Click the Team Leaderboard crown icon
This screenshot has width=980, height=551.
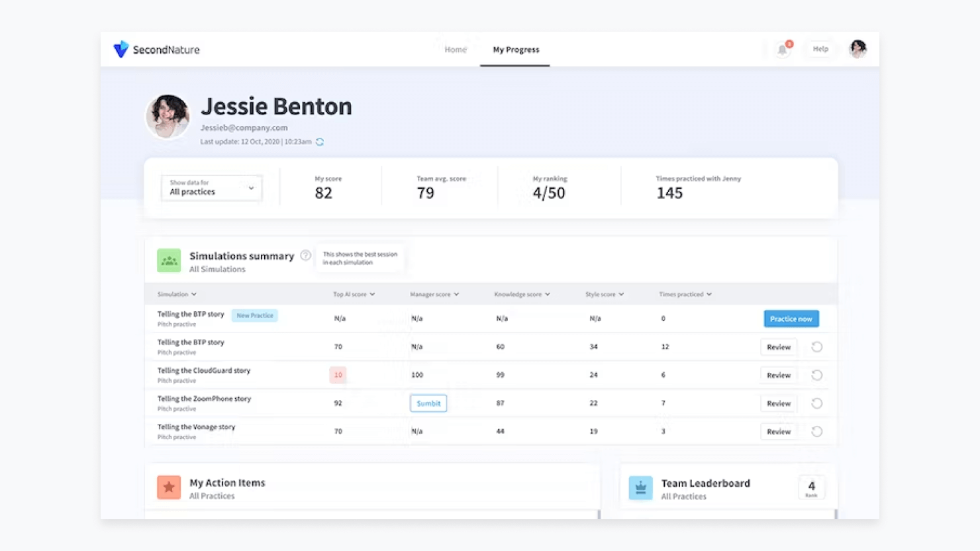(x=640, y=488)
